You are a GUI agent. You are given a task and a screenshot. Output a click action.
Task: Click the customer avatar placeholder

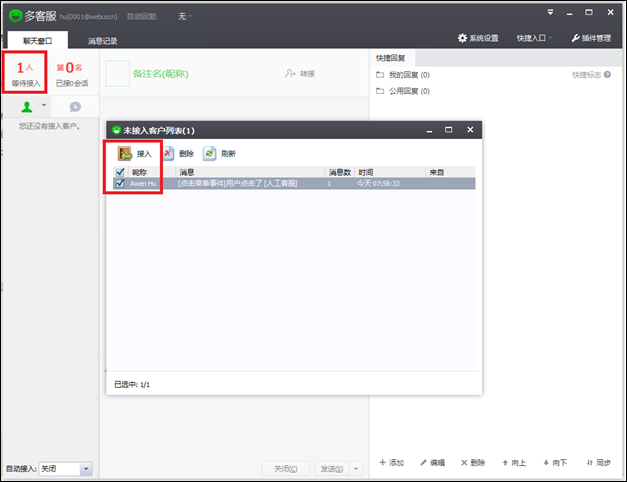(118, 74)
